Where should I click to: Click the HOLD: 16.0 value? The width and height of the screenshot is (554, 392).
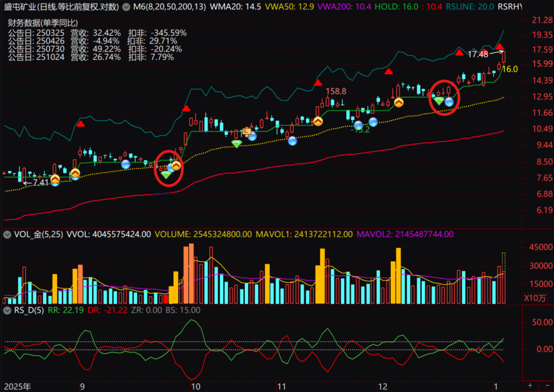click(397, 7)
